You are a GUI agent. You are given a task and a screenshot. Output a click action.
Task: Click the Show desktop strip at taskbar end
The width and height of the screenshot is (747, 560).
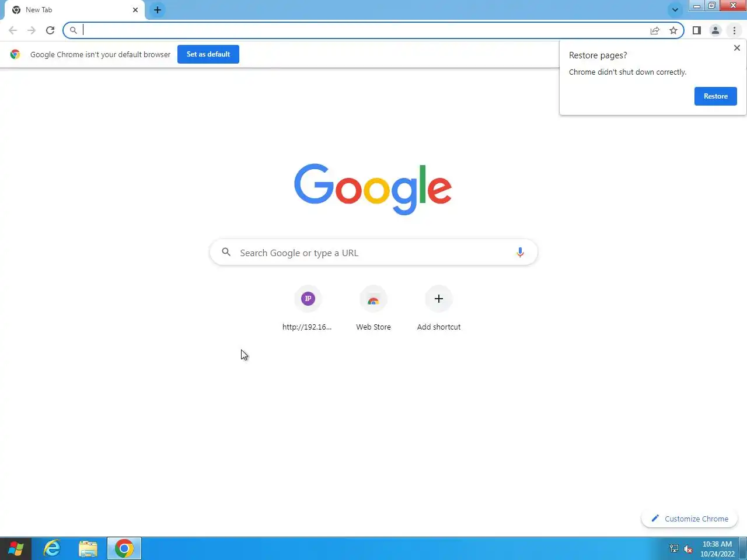click(743, 549)
